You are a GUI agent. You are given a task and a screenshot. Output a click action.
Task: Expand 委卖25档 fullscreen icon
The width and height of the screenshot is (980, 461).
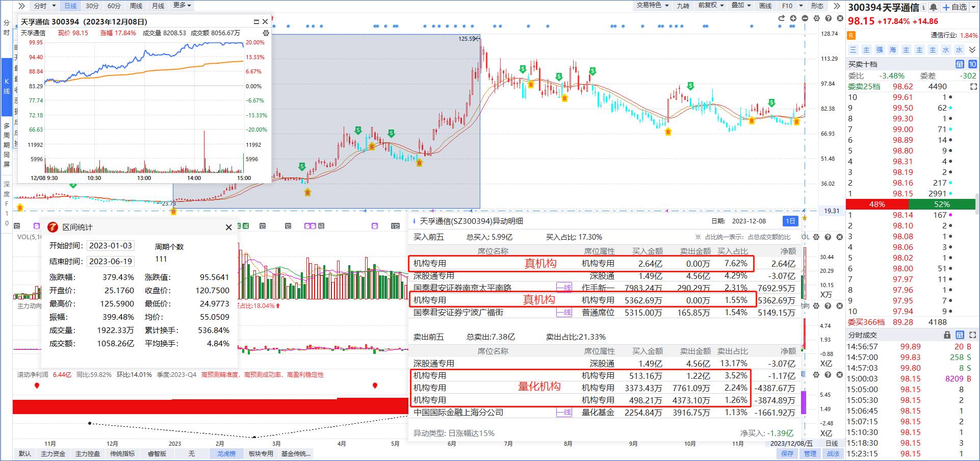pyautogui.click(x=973, y=87)
